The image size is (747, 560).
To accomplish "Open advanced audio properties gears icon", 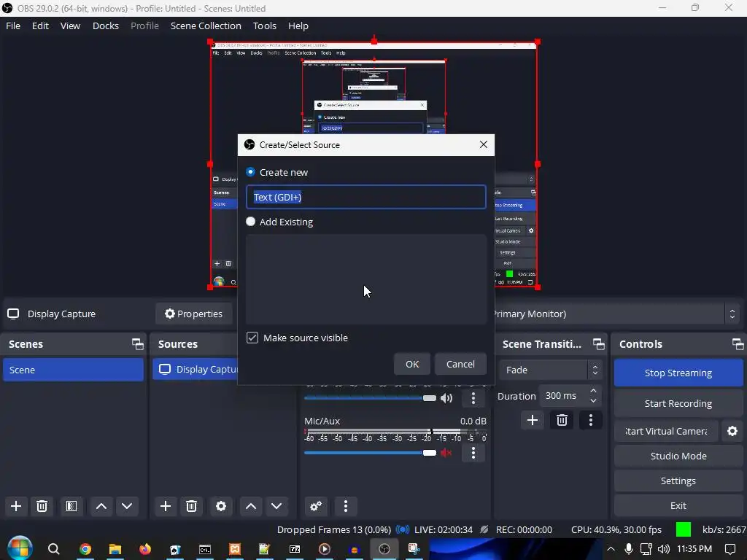I will pos(315,506).
